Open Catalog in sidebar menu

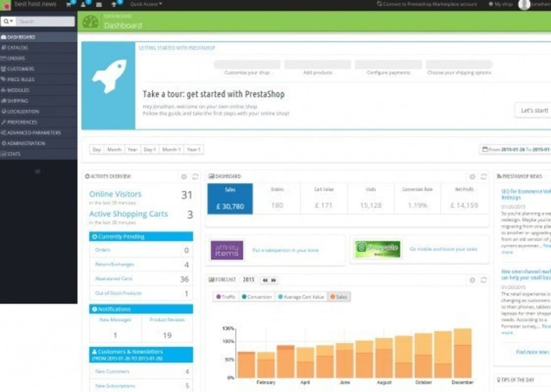(x=39, y=47)
